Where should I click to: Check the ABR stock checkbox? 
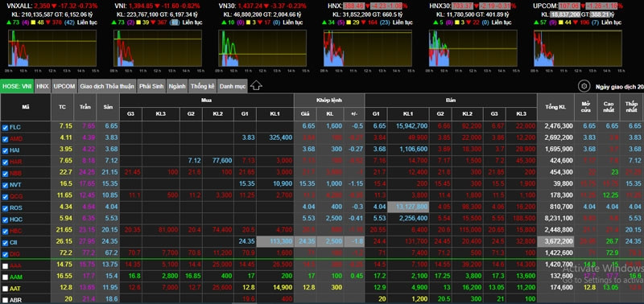6,300
